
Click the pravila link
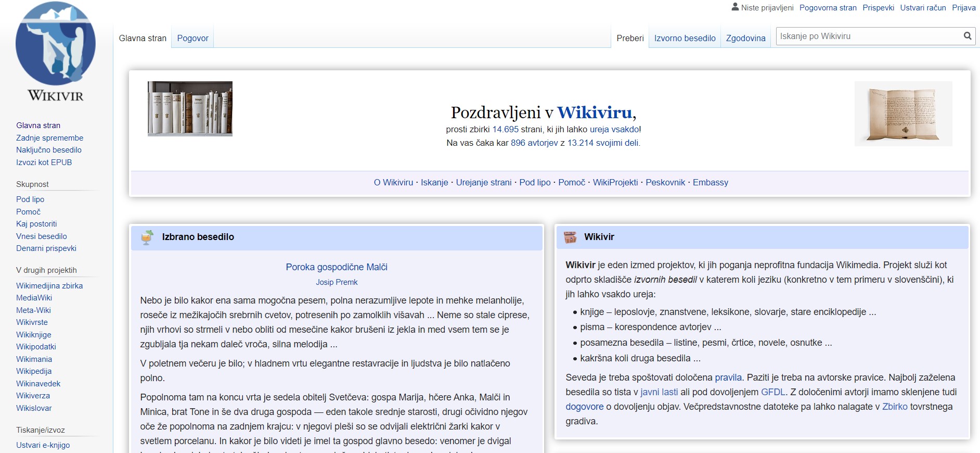728,378
